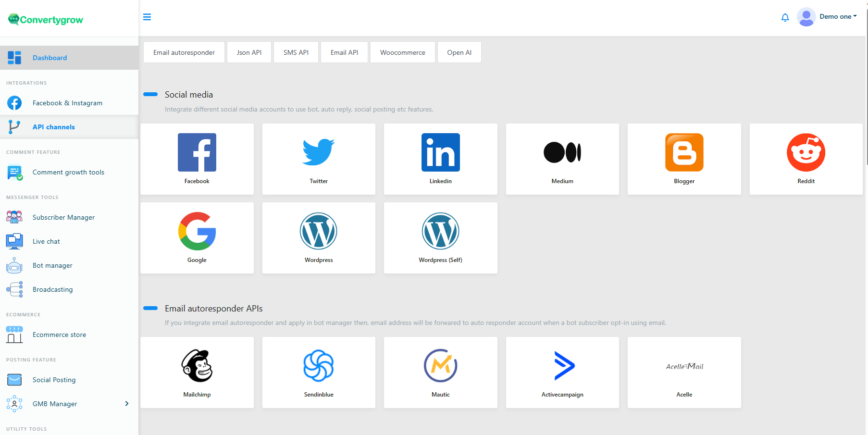This screenshot has height=435, width=868.
Task: Click the Dashboard sidebar icon
Action: (x=14, y=58)
